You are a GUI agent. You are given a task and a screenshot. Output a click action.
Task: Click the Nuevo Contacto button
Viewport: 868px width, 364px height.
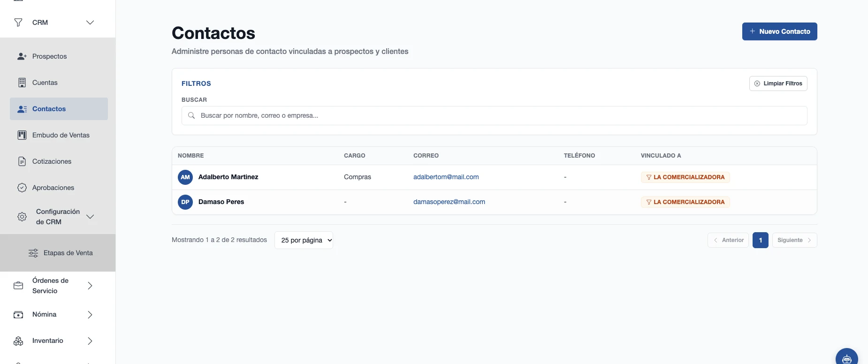pos(779,31)
